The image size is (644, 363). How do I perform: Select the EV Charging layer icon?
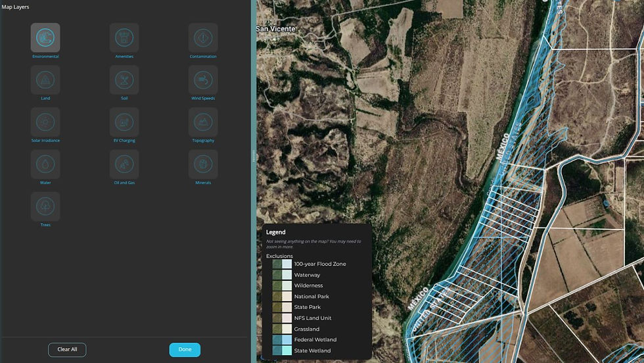click(x=124, y=122)
